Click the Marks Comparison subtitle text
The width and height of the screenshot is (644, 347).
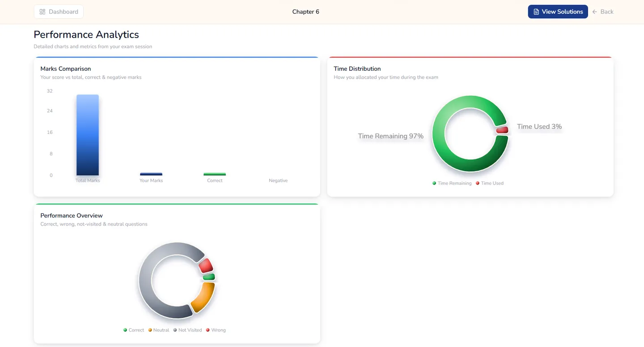[91, 77]
